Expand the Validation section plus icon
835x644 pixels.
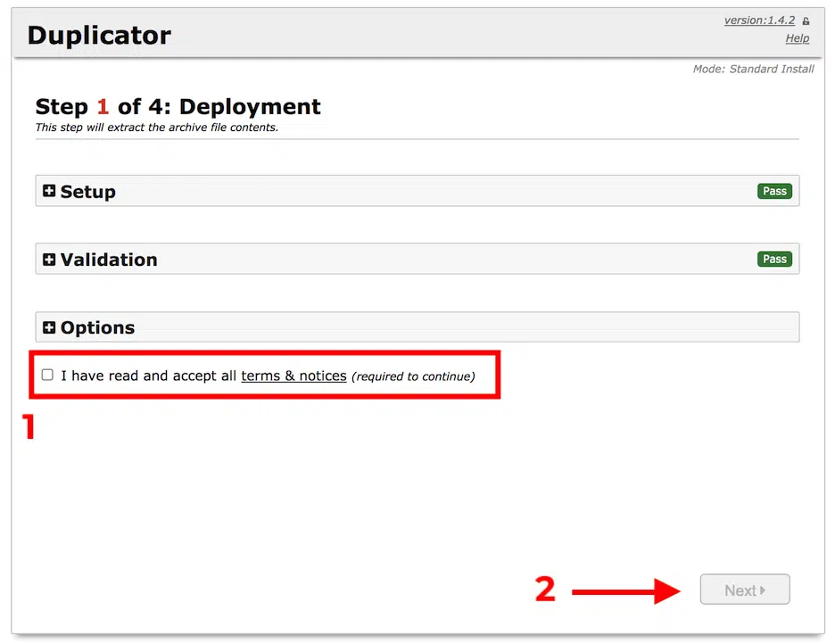click(x=49, y=260)
